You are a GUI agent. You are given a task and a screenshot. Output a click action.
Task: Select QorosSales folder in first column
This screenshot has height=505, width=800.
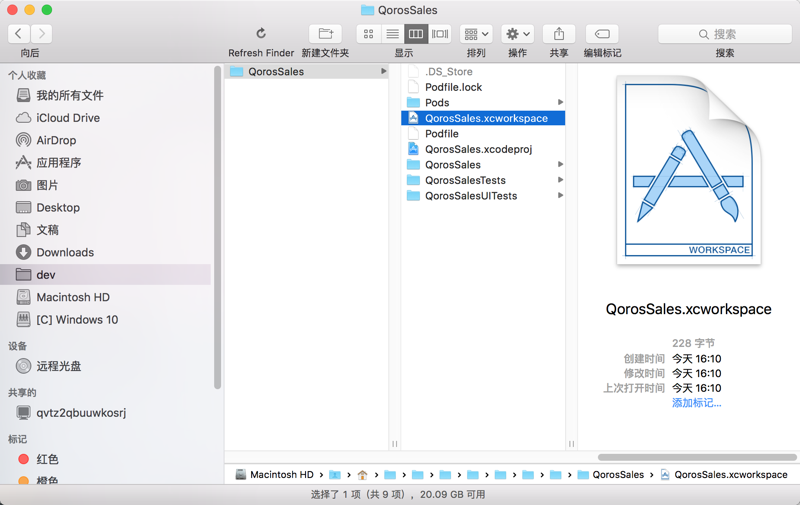pos(307,71)
